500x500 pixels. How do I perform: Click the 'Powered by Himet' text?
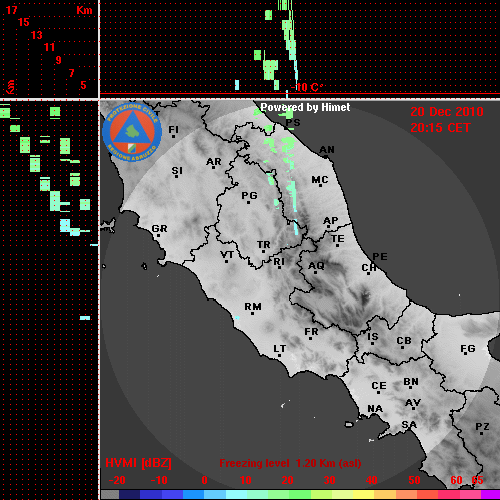[305, 107]
